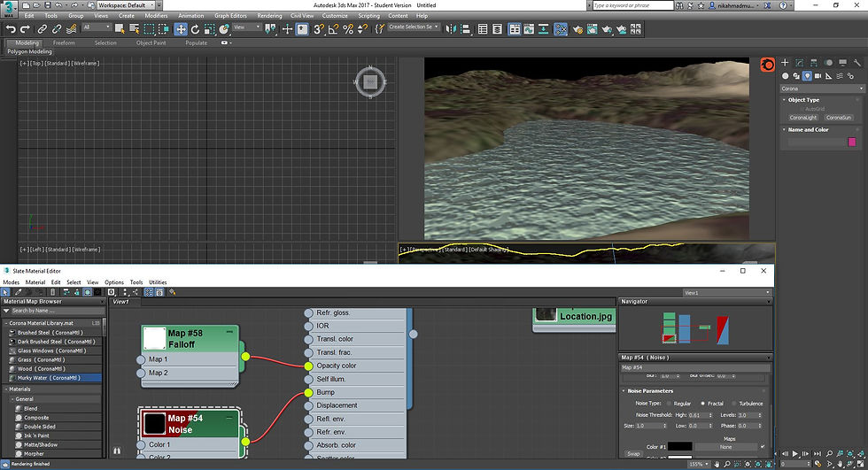868x470 pixels.
Task: Click the keyword search field
Action: point(632,5)
